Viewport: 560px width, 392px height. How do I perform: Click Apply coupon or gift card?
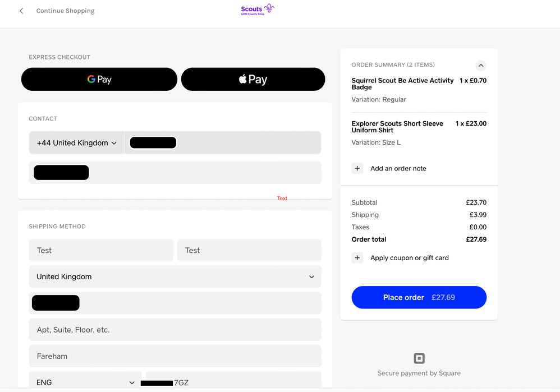point(409,258)
